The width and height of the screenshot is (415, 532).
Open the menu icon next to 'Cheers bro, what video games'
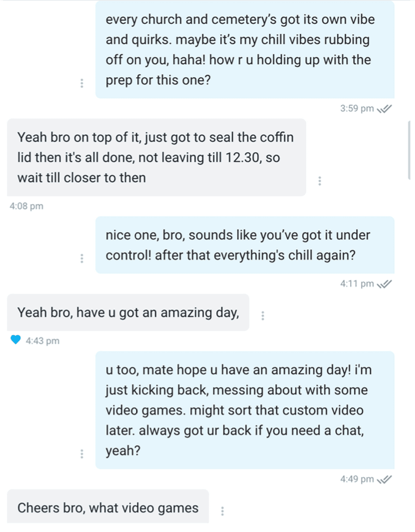coord(223,511)
